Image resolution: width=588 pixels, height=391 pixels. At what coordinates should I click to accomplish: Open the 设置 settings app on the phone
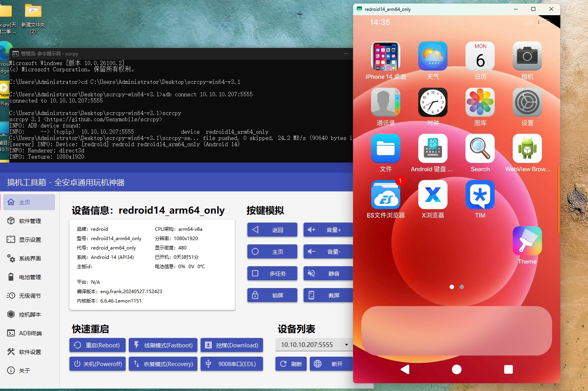coord(527,102)
